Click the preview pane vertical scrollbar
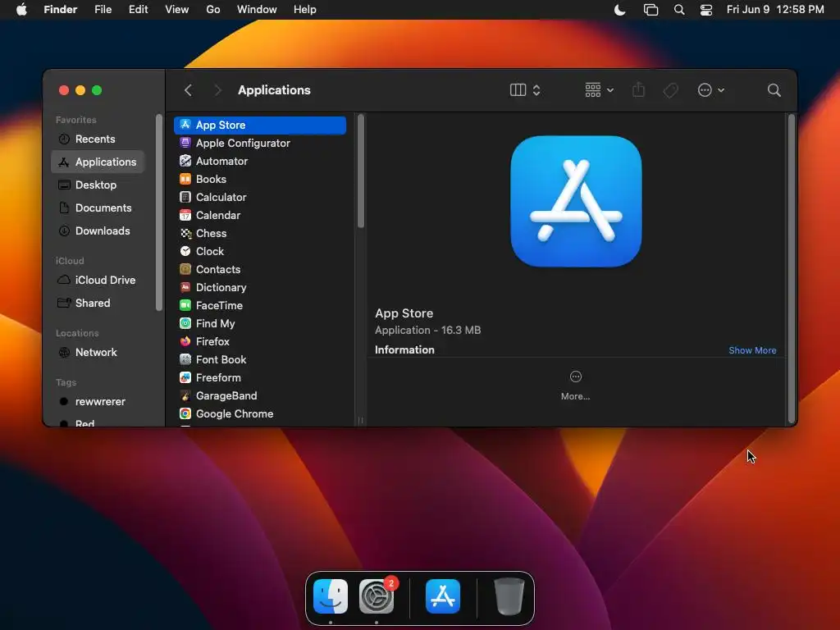 coord(792,269)
